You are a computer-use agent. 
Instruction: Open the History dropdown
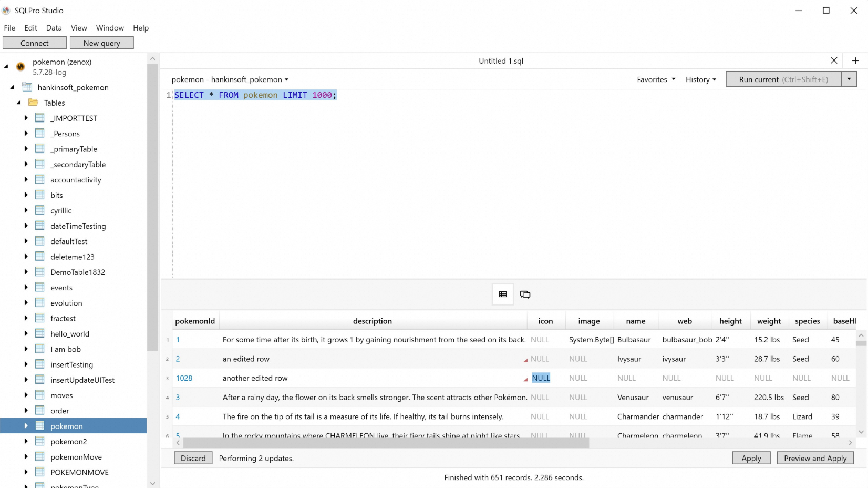tap(701, 79)
